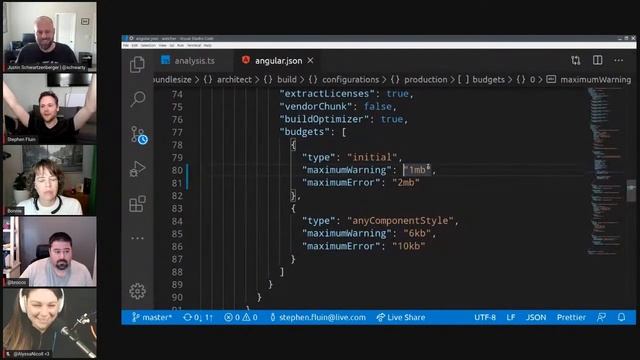Click the "vendorChunk" key

coord(316,107)
